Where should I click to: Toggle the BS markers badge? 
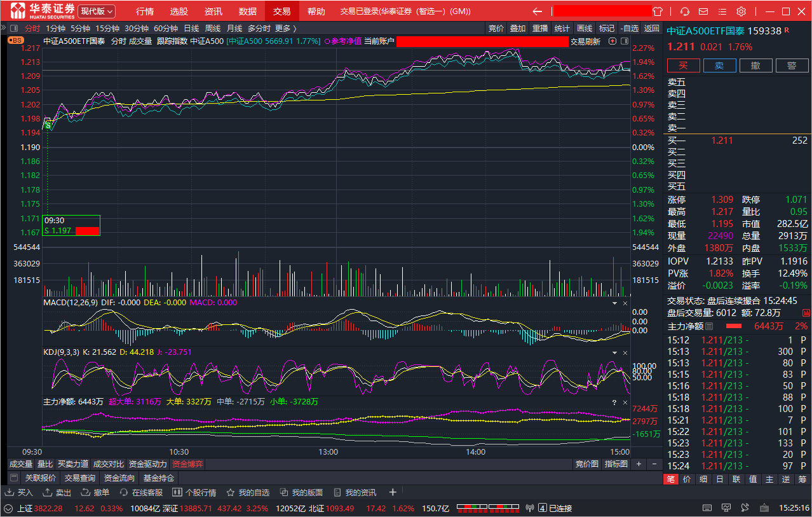(x=15, y=40)
